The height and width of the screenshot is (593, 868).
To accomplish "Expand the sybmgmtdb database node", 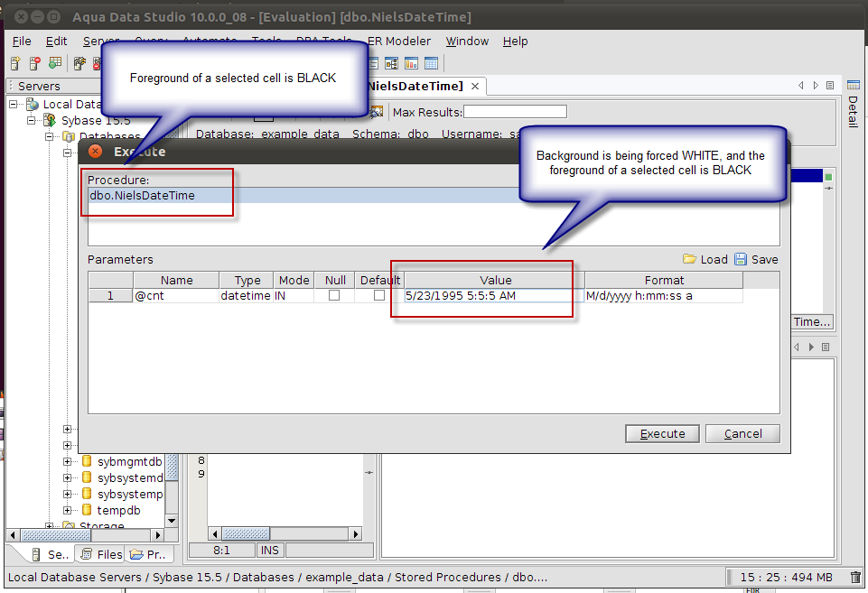I will tap(67, 461).
